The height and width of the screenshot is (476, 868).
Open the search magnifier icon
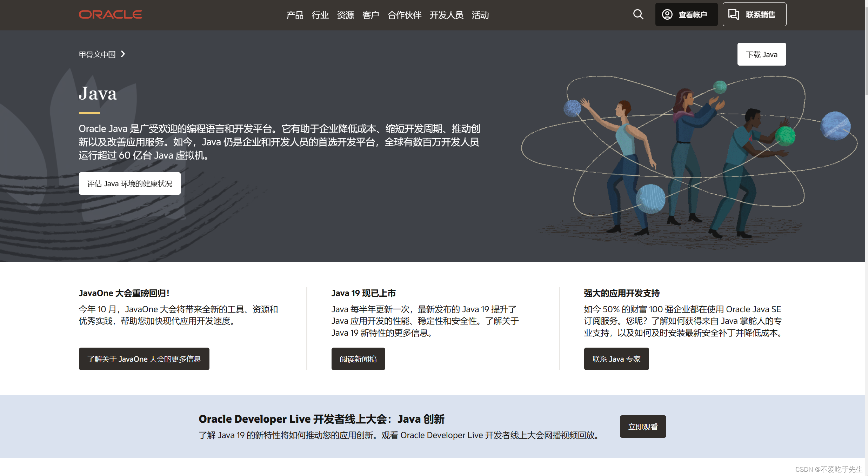tap(638, 14)
